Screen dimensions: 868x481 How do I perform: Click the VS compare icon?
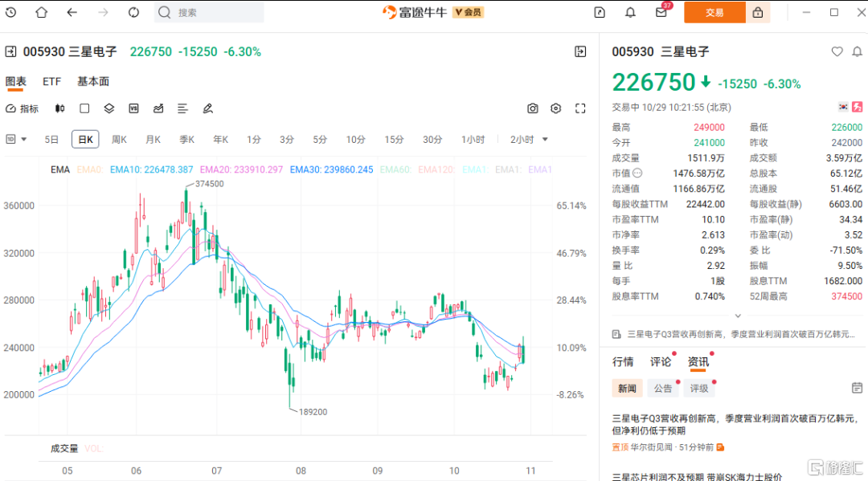tap(133, 108)
